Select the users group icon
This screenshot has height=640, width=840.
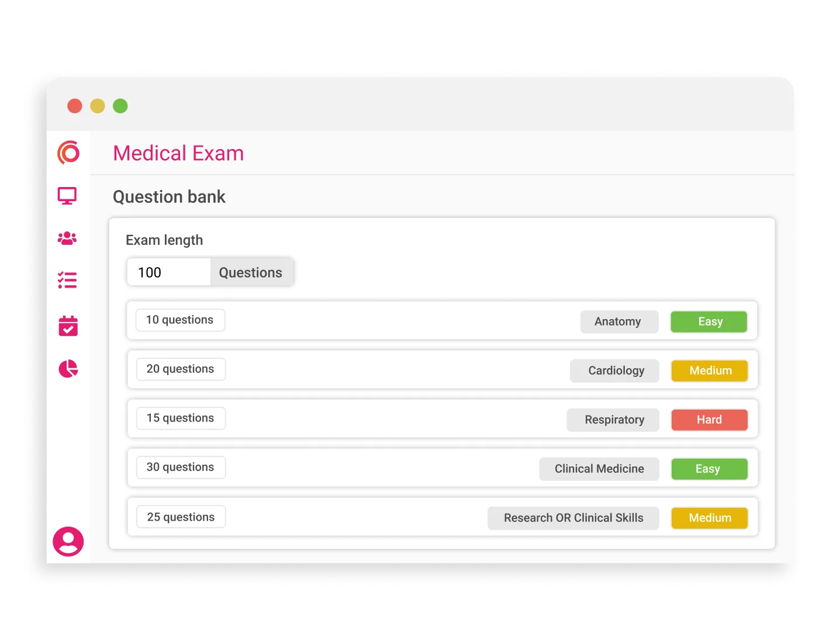[68, 238]
